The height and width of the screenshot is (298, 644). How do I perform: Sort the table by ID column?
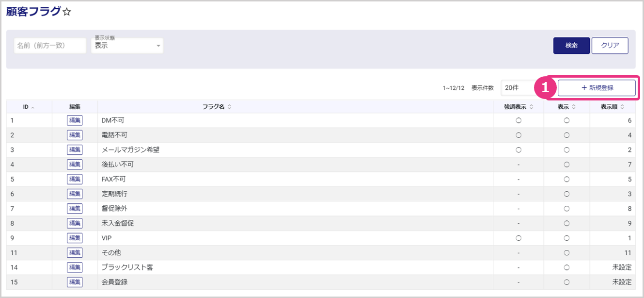(29, 107)
